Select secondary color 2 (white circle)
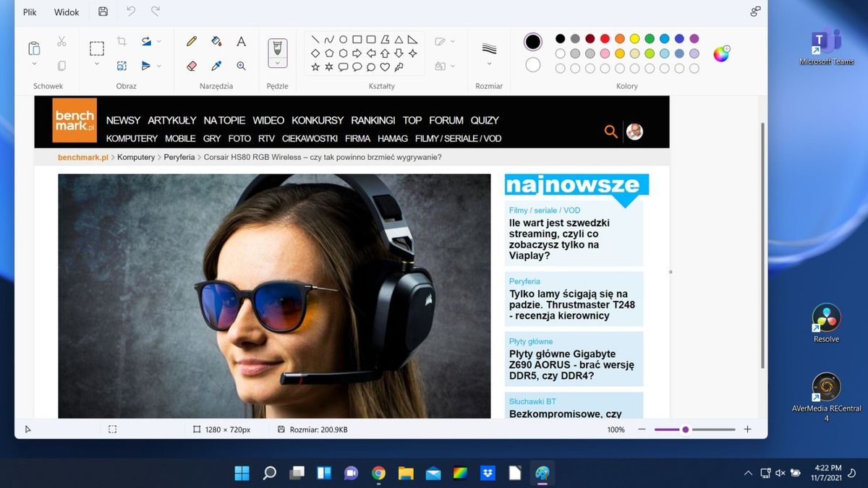The width and height of the screenshot is (868, 488). [533, 65]
